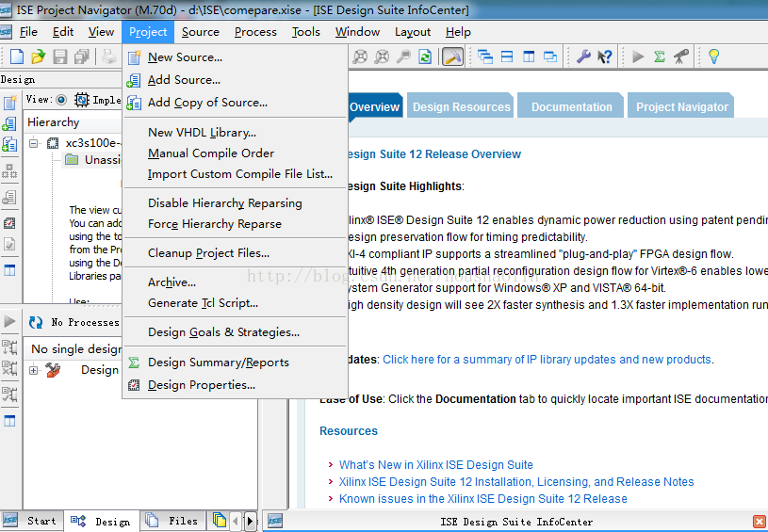Click the yellow light bulb tips icon

coord(713,56)
